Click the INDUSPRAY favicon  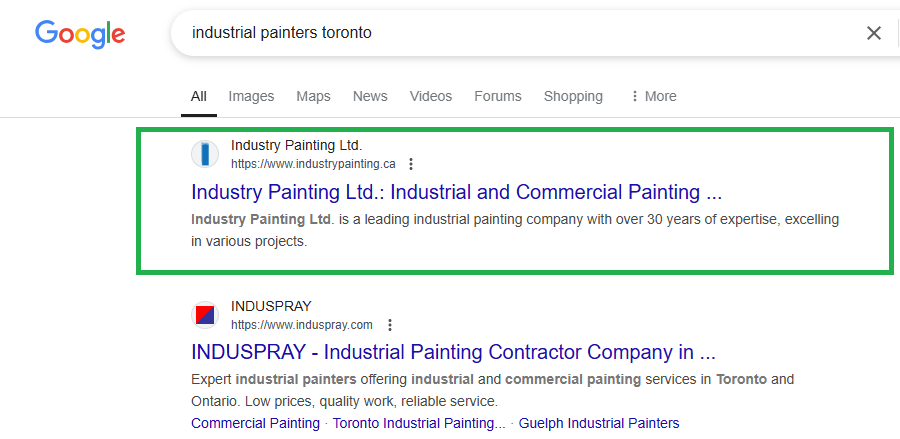coord(205,315)
